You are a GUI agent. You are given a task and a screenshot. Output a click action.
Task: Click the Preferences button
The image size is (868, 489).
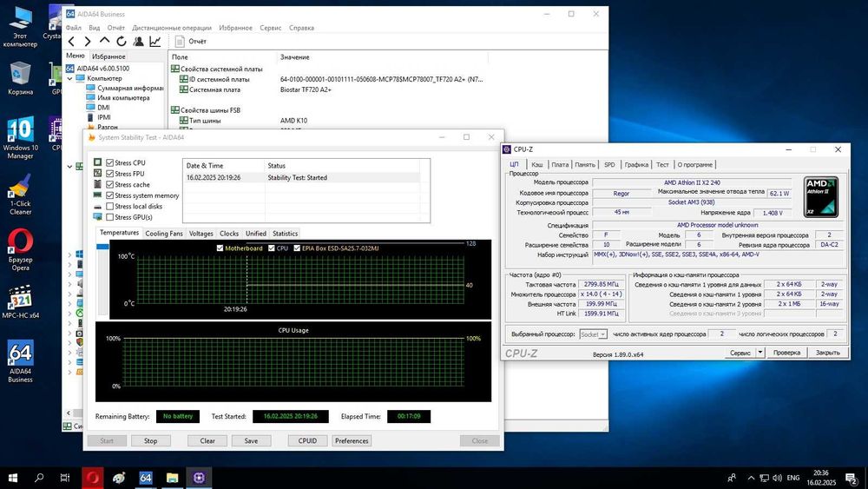pyautogui.click(x=352, y=441)
